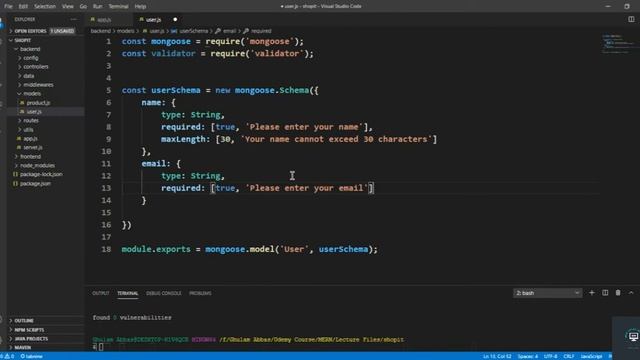Expand the utils folder

(x=46, y=129)
